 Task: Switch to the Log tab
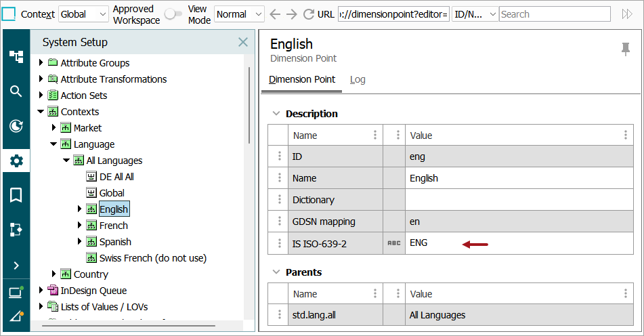(358, 79)
